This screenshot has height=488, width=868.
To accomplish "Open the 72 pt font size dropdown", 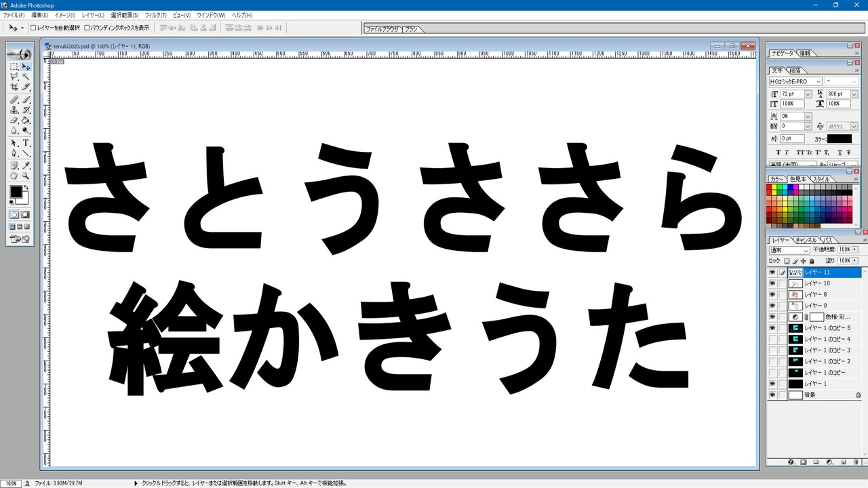I will (808, 94).
